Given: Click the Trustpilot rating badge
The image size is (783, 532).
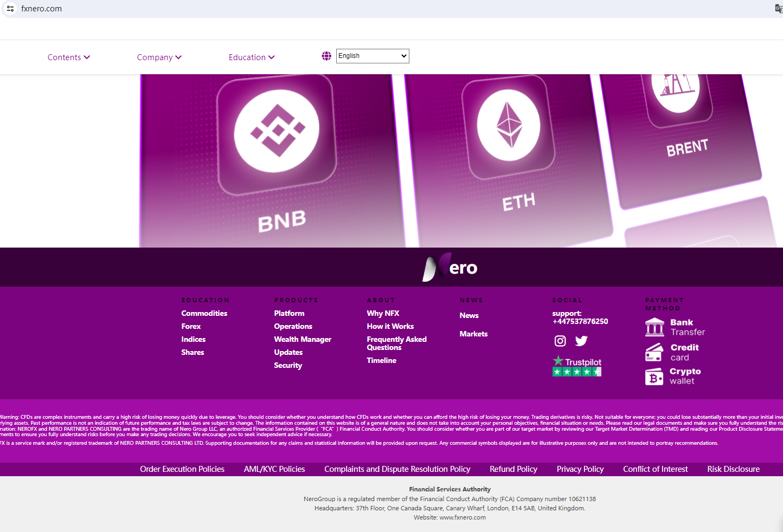Looking at the screenshot, I should (x=577, y=366).
